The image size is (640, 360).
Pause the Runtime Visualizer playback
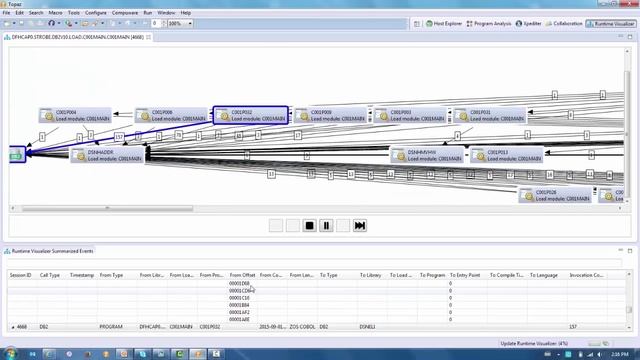pyautogui.click(x=326, y=225)
